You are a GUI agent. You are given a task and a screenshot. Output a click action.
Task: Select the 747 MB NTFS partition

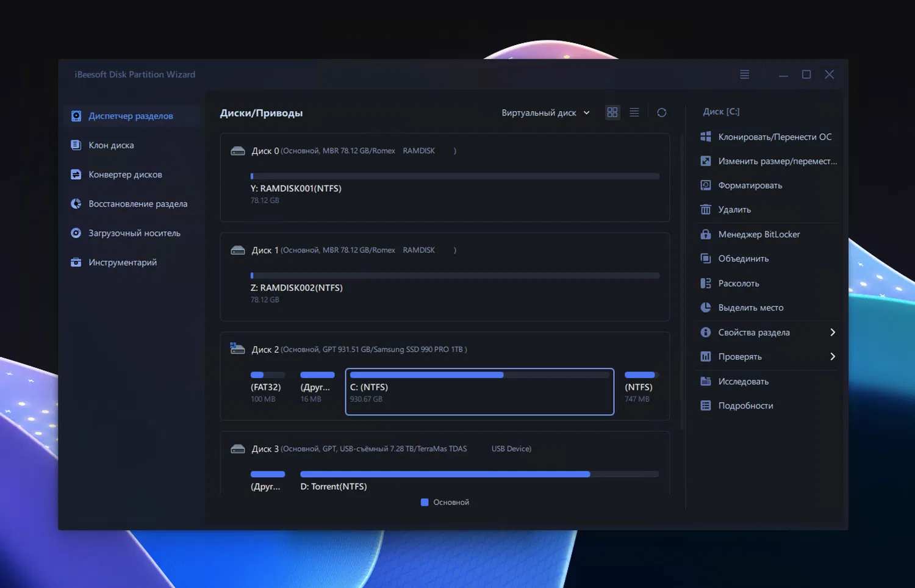640,388
